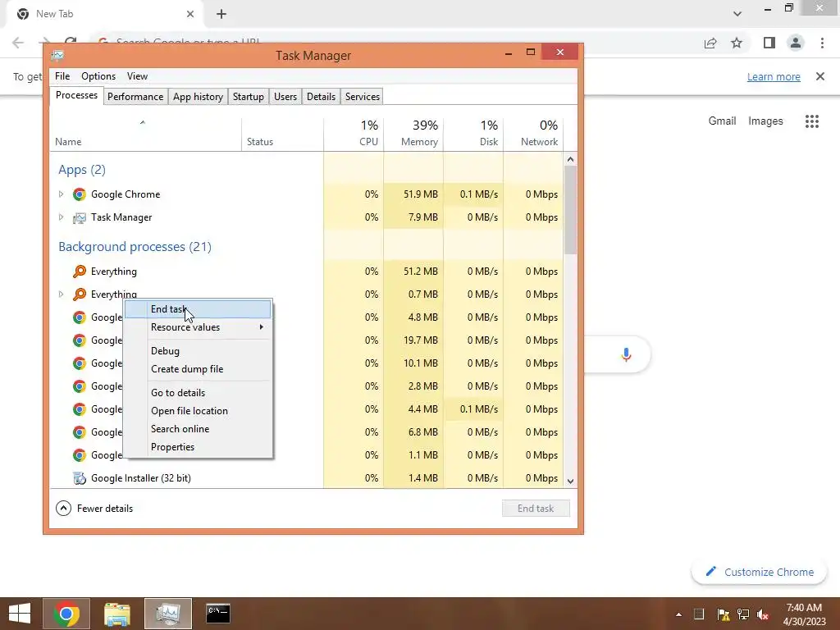840x630 pixels.
Task: Select Go to details
Action: tap(199, 393)
